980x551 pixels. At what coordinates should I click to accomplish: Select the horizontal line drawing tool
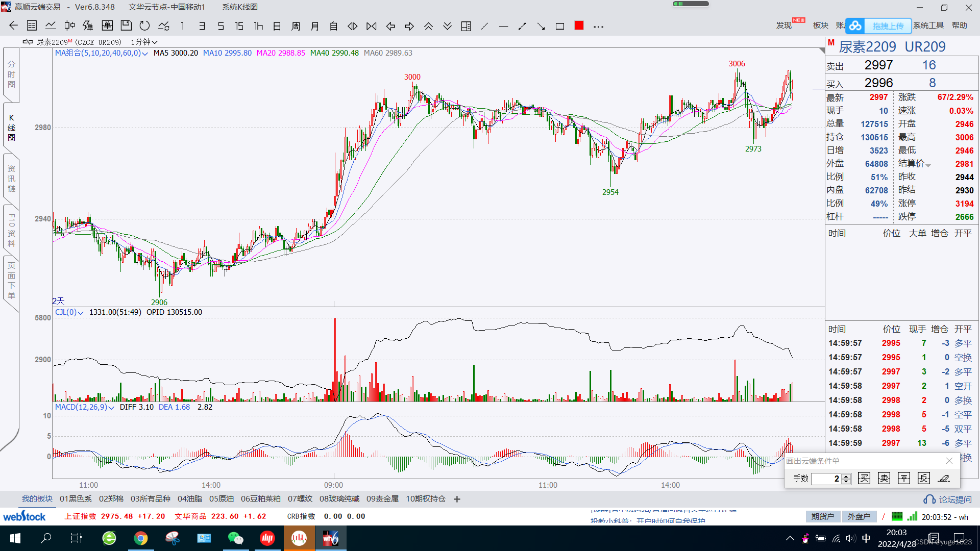[503, 26]
